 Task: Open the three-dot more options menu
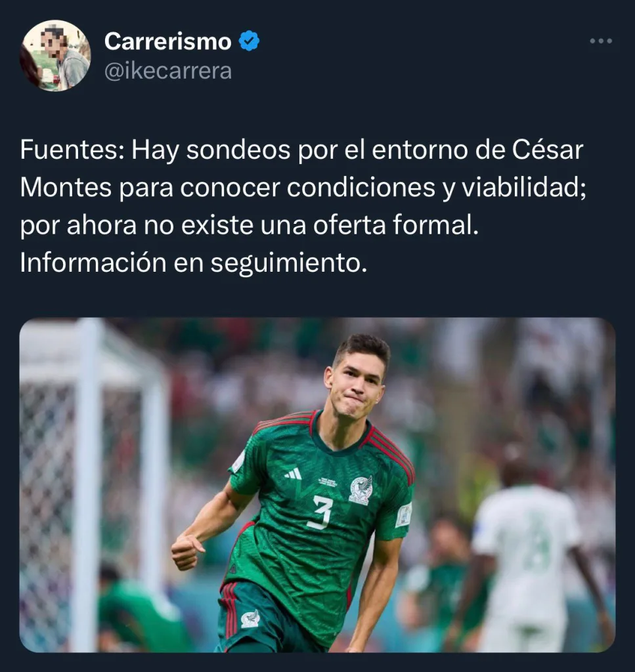coord(601,41)
